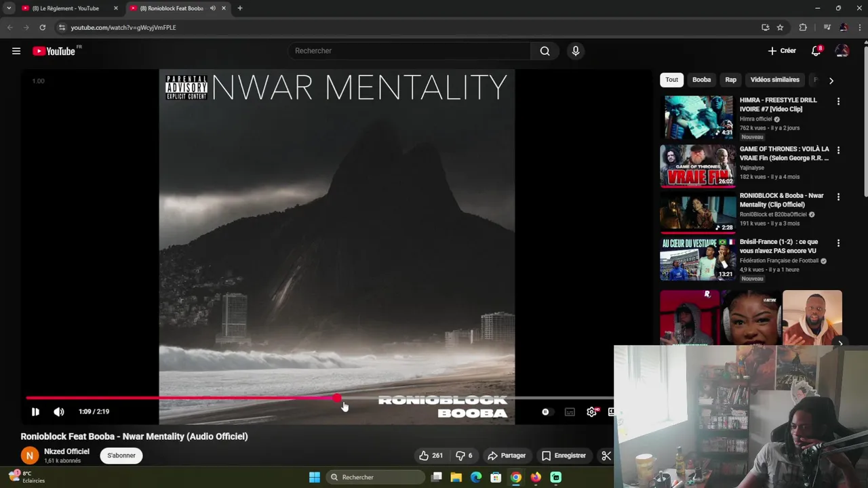The height and width of the screenshot is (488, 868).
Task: Open the Chrome profile avatar
Action: 844,27
